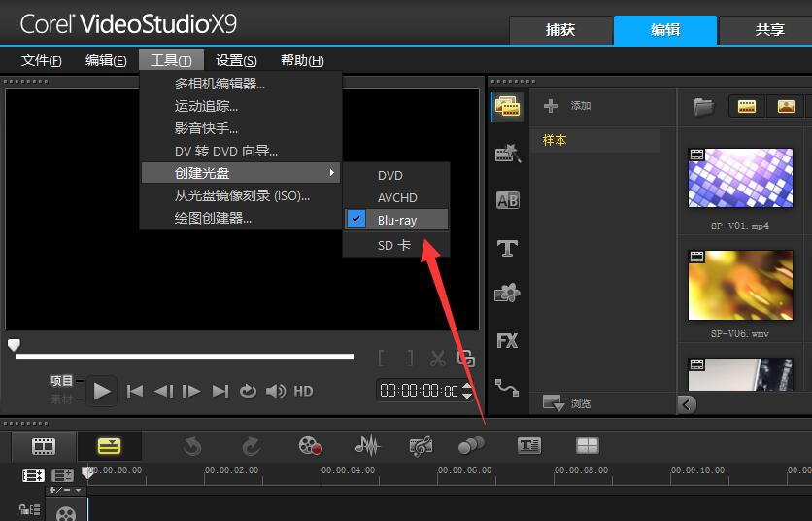Select 素材 (Clip) playback mode
This screenshot has width=812, height=521.
tap(61, 399)
